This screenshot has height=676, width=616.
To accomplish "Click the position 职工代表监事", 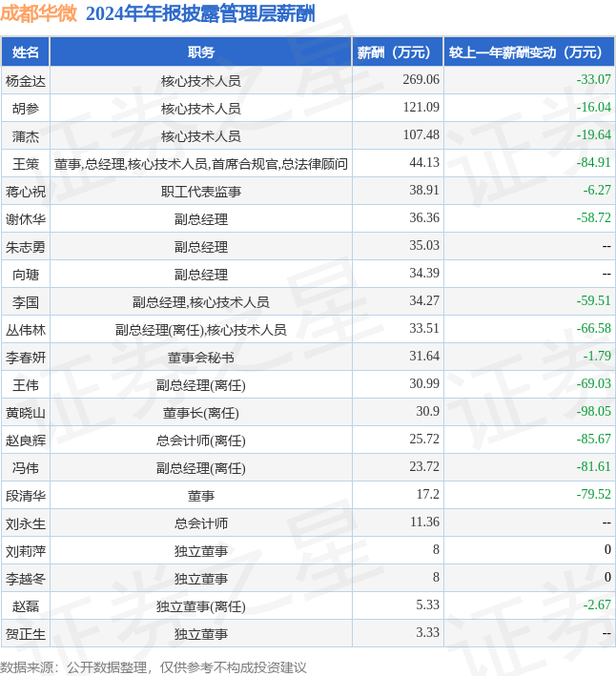I will click(201, 192).
